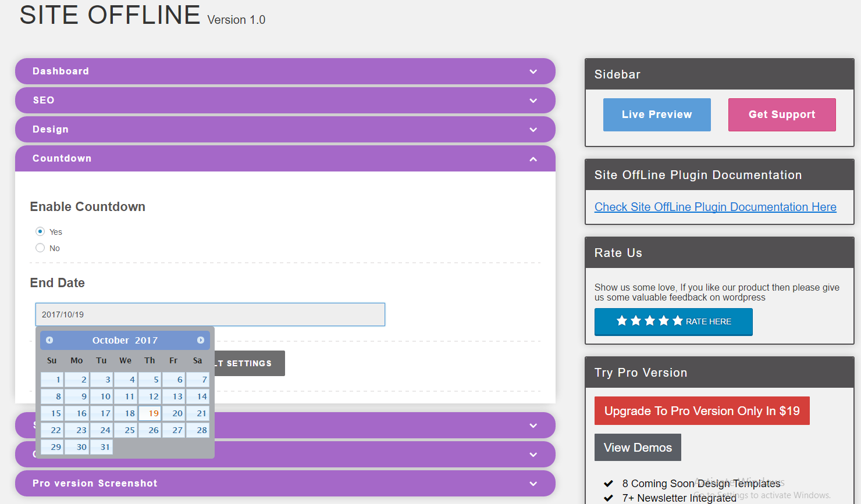Click the Live Preview button
861x504 pixels.
657,115
